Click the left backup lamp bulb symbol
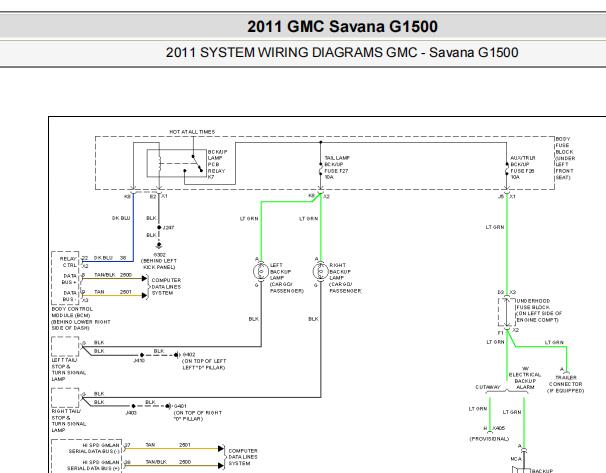This screenshot has width=606, height=473. click(261, 271)
